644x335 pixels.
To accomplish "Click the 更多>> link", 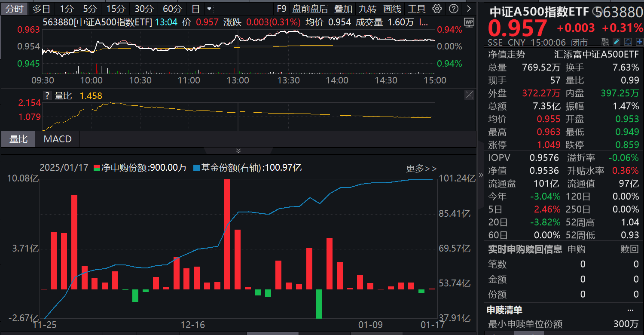I will pos(421,168).
